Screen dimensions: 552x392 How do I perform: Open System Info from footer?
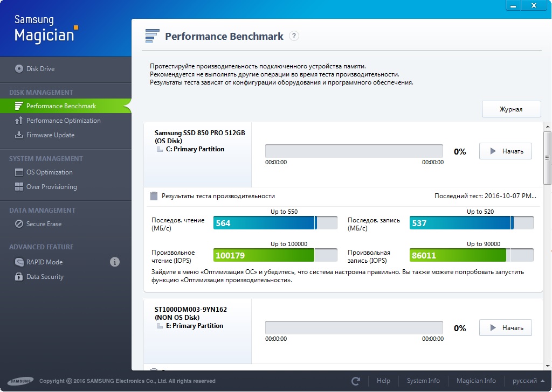[x=423, y=381]
